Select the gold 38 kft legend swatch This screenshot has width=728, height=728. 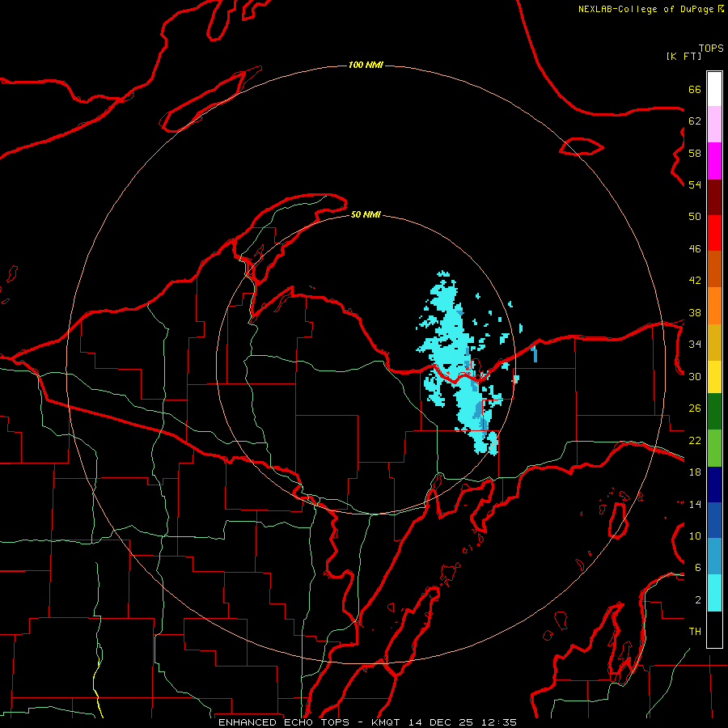pos(714,343)
